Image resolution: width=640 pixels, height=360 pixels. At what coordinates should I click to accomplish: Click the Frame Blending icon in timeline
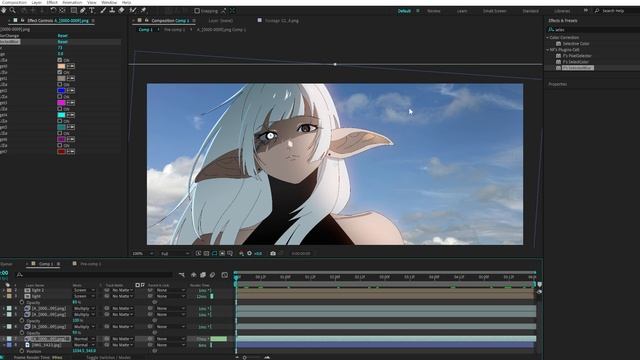(203, 275)
